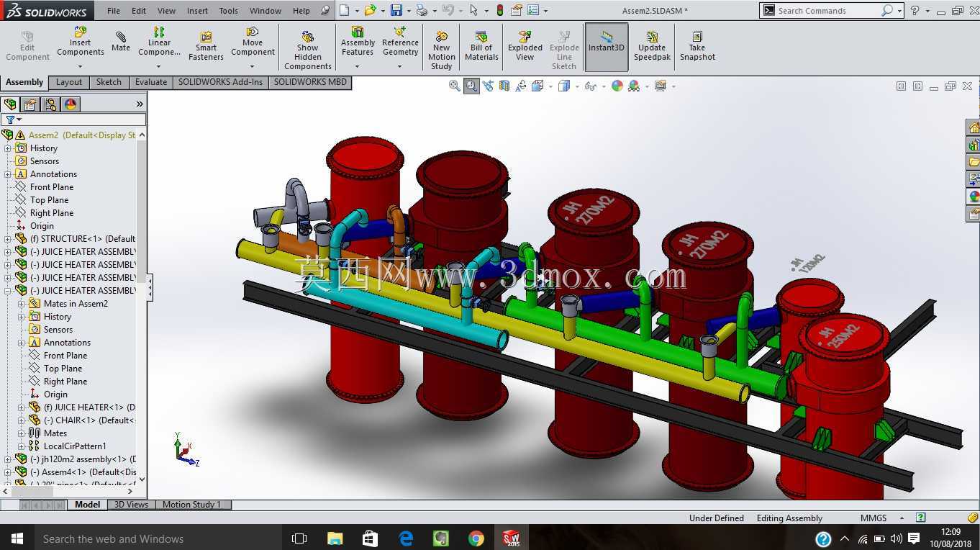Toggle the Instant3D button
Viewport: 980px width, 550px height.
(607, 47)
